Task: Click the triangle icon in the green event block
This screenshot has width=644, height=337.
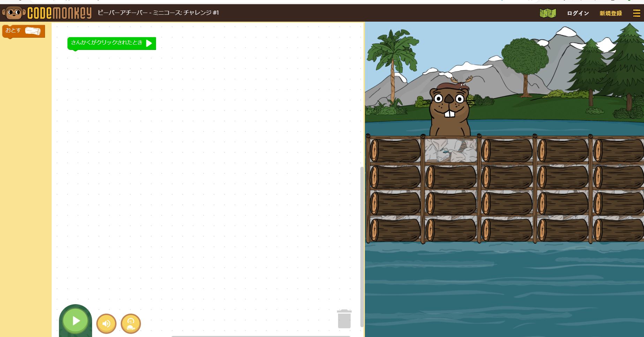Action: point(149,43)
